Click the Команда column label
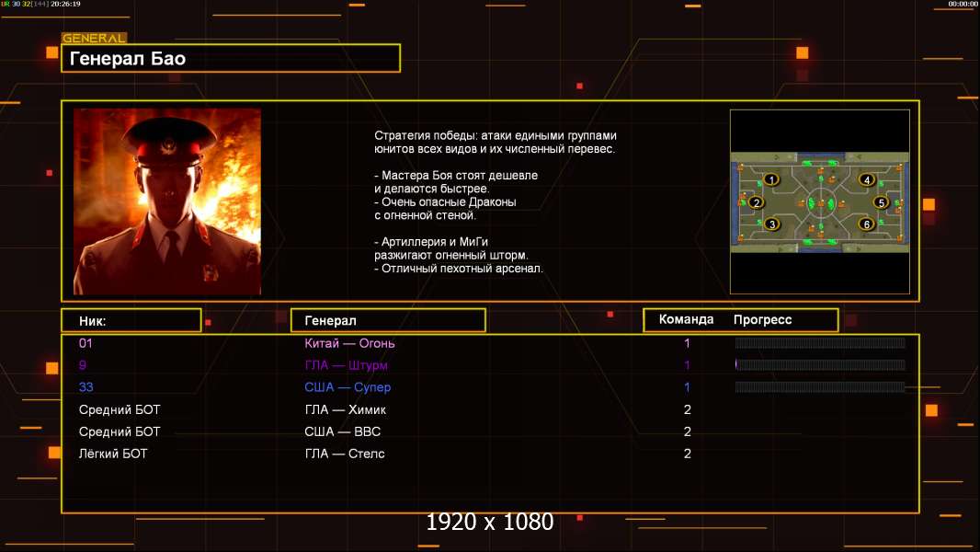Image resolution: width=980 pixels, height=552 pixels. click(x=686, y=319)
